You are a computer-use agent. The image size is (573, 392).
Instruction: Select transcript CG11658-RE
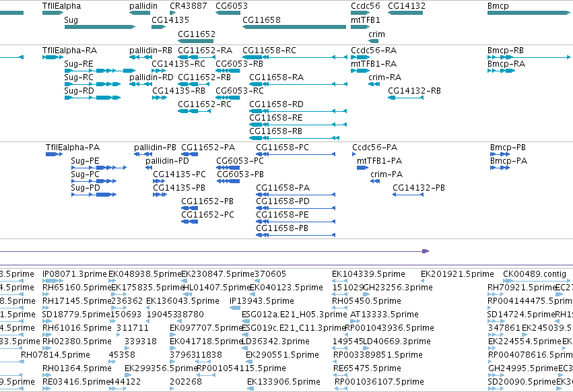298,125
